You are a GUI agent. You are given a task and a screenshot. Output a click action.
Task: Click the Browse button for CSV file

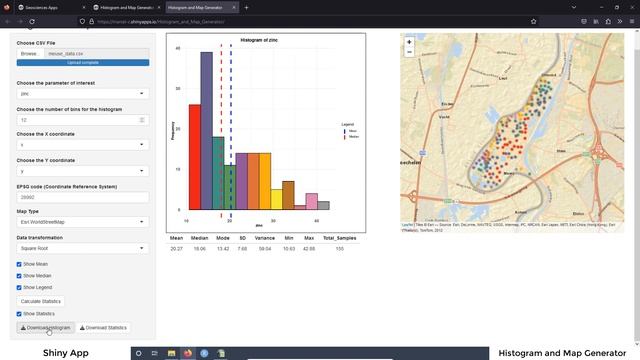pyautogui.click(x=30, y=53)
